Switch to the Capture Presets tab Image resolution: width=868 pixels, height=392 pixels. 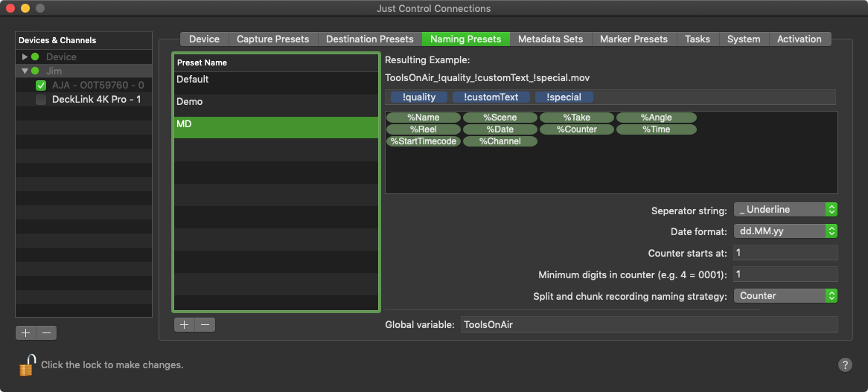point(273,39)
